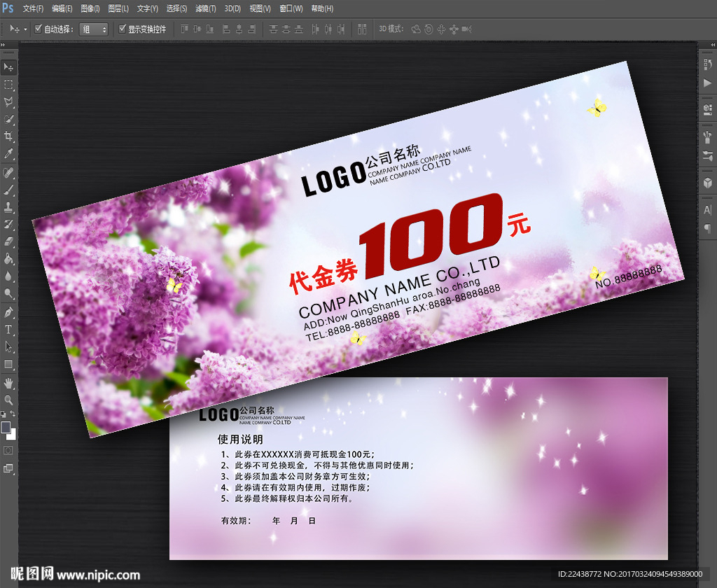This screenshot has width=717, height=588.
Task: Open the Character panel icon
Action: (707, 210)
